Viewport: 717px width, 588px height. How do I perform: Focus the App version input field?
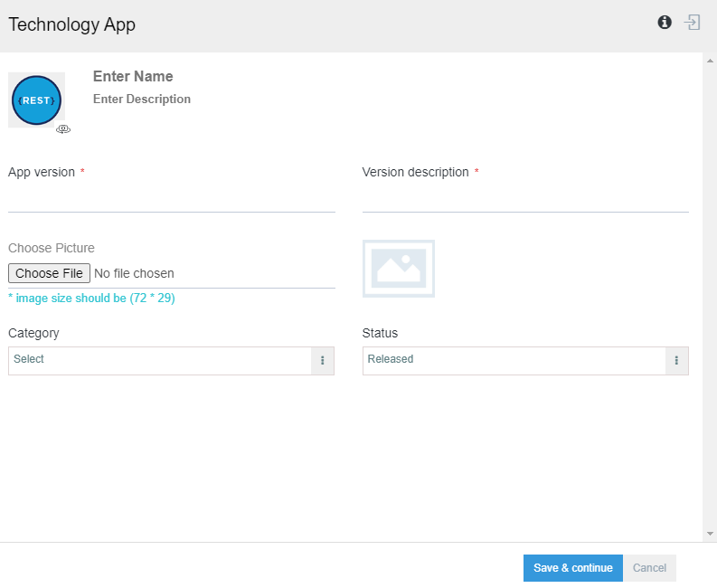pos(172,199)
